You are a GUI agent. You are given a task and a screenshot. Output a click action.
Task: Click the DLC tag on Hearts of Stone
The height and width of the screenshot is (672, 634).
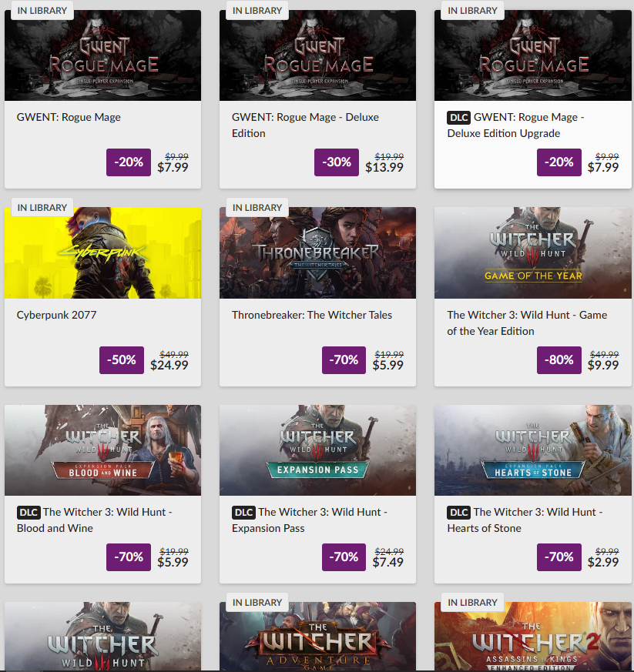point(459,512)
